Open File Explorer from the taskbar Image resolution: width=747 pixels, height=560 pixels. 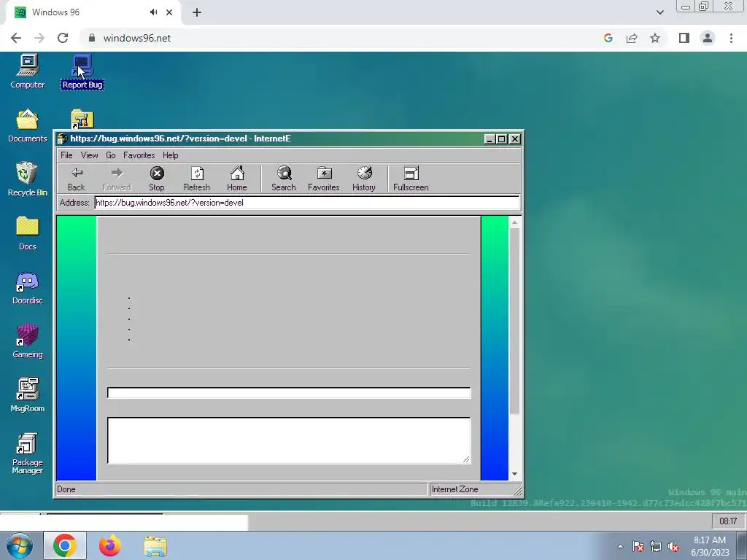coord(155,547)
